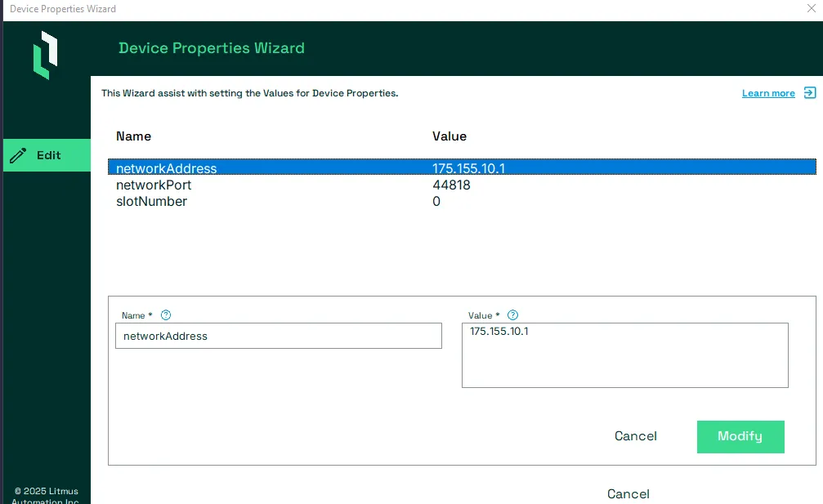Select the networkAddress property row
The height and width of the screenshot is (504, 823).
pos(462,167)
